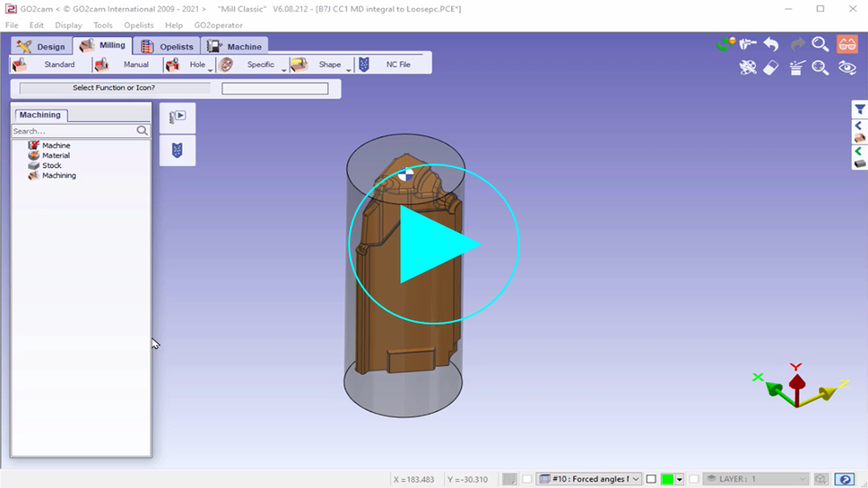The height and width of the screenshot is (488, 868).
Task: Click the Search field in Machining panel
Action: [x=72, y=131]
